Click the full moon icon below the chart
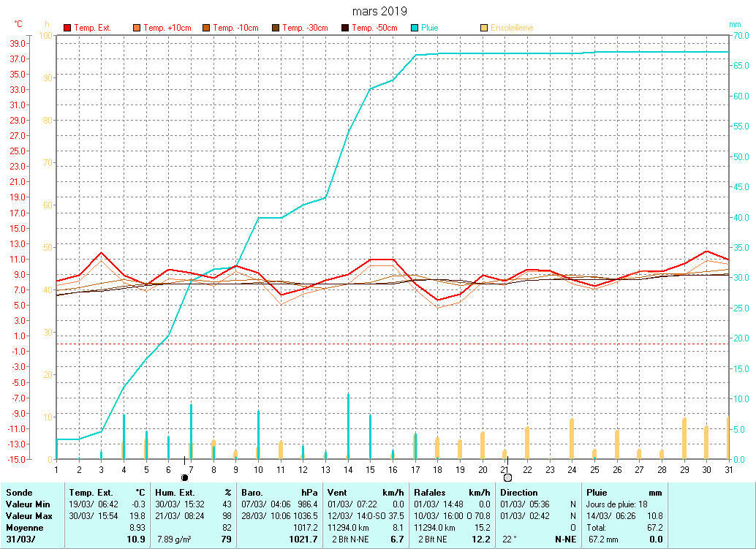 [507, 477]
